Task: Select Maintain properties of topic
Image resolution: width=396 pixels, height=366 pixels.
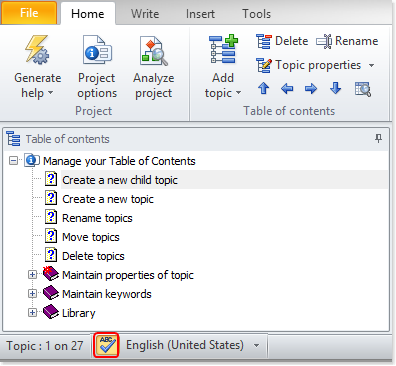Action: [128, 275]
